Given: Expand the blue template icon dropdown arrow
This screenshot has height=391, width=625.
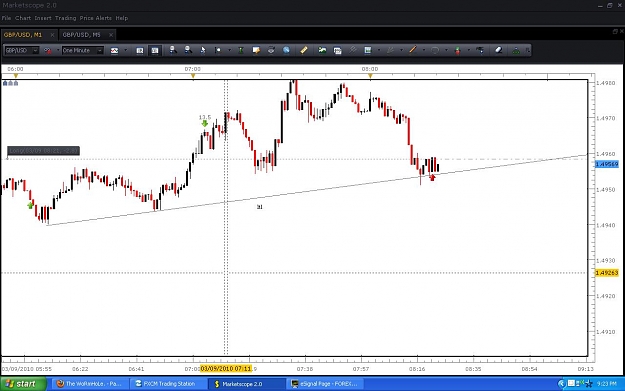Looking at the screenshot, I should pyautogui.click(x=379, y=50).
